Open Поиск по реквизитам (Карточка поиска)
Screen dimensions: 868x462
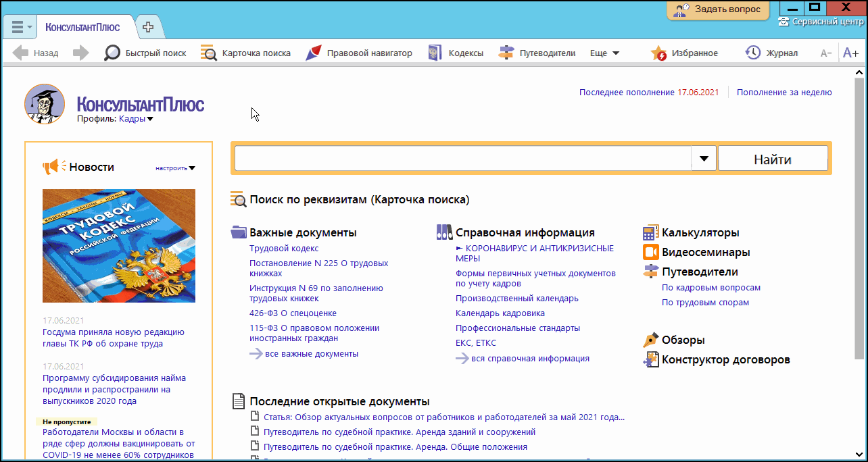click(x=359, y=199)
